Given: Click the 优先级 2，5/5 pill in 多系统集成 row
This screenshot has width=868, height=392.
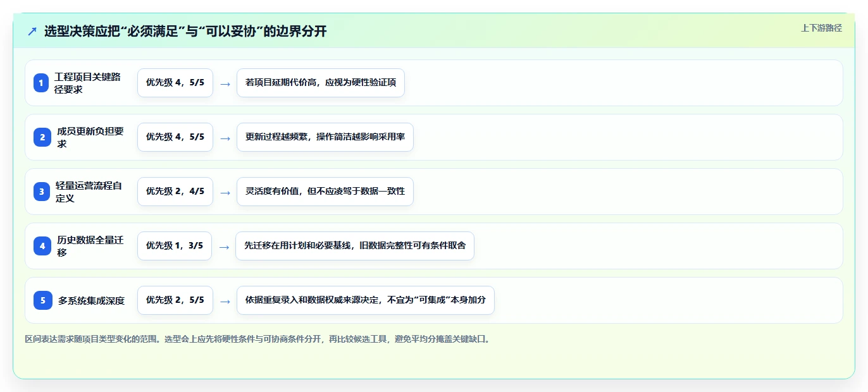Looking at the screenshot, I should click(x=175, y=300).
